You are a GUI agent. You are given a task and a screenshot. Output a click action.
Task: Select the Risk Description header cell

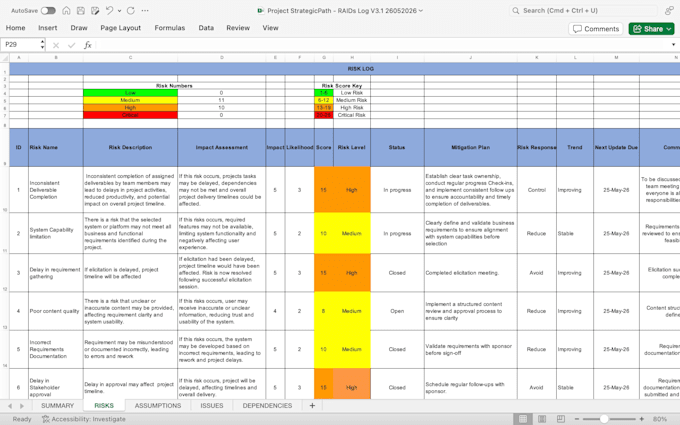[x=130, y=147]
